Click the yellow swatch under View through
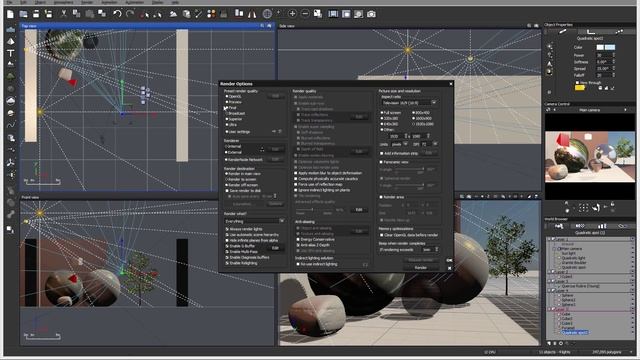This screenshot has height=360, width=640. tap(580, 88)
